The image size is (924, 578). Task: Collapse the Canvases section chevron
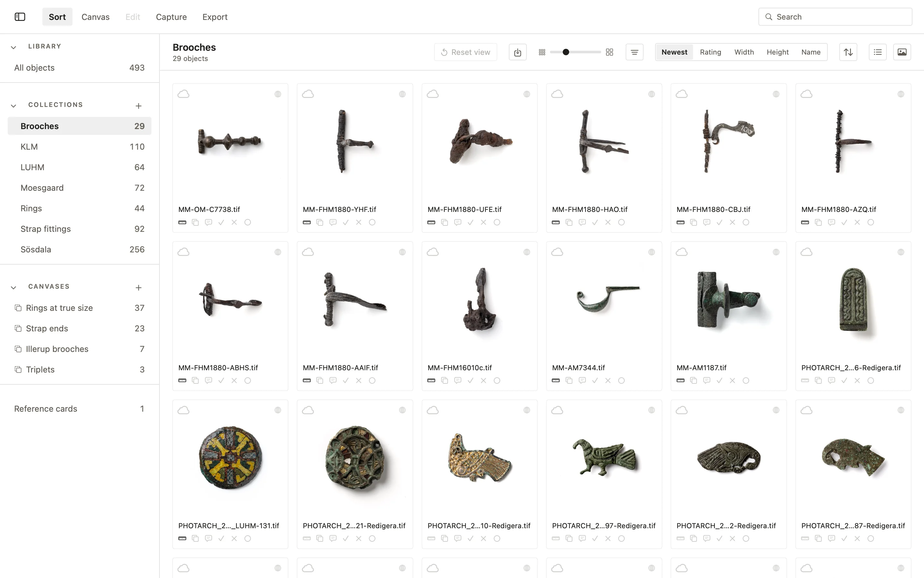(x=13, y=287)
